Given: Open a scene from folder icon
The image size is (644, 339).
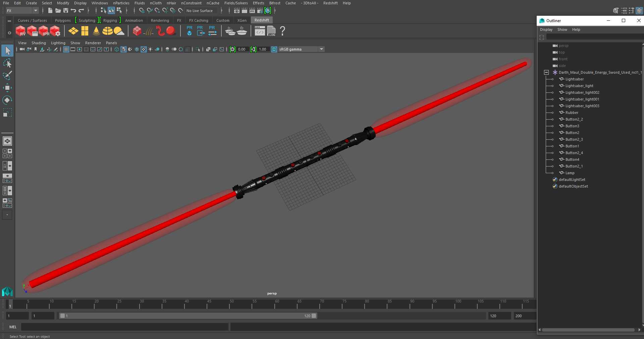Looking at the screenshot, I should (x=58, y=11).
